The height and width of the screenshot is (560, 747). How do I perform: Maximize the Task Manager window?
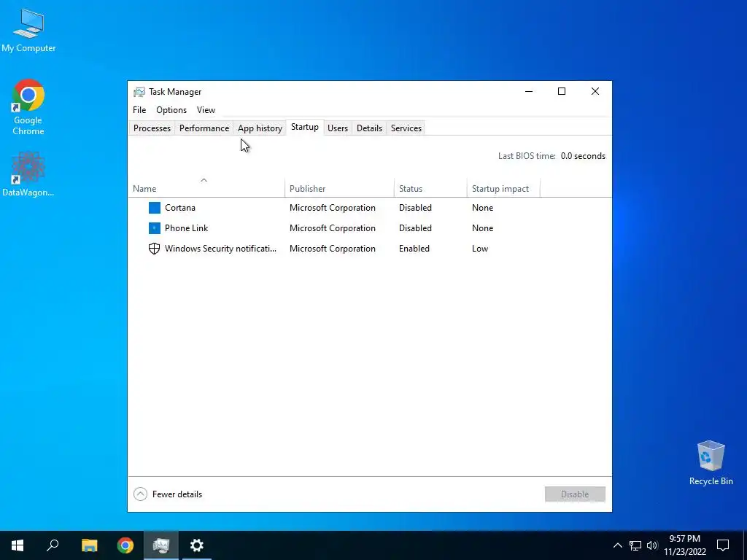(562, 91)
